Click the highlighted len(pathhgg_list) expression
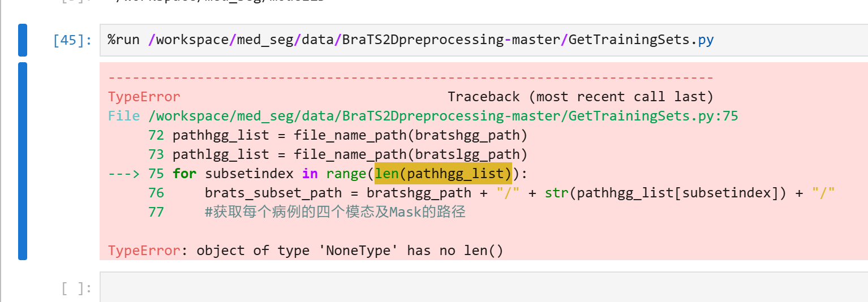The width and height of the screenshot is (868, 302). (443, 174)
